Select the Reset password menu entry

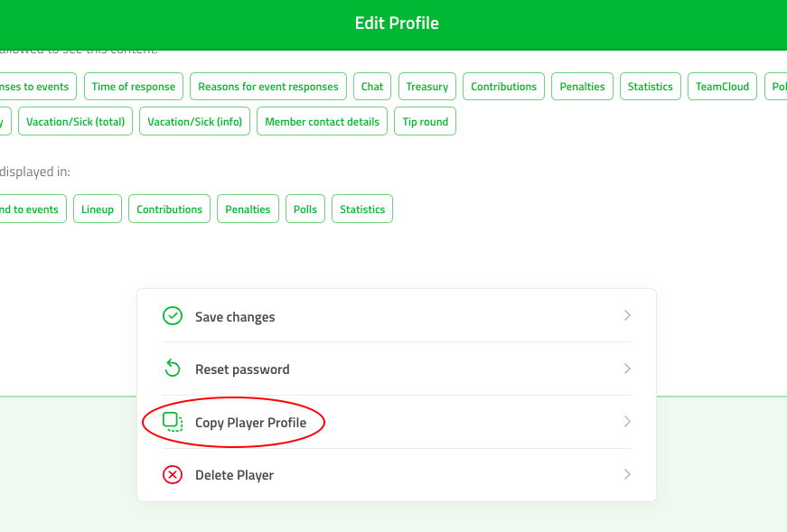point(397,369)
